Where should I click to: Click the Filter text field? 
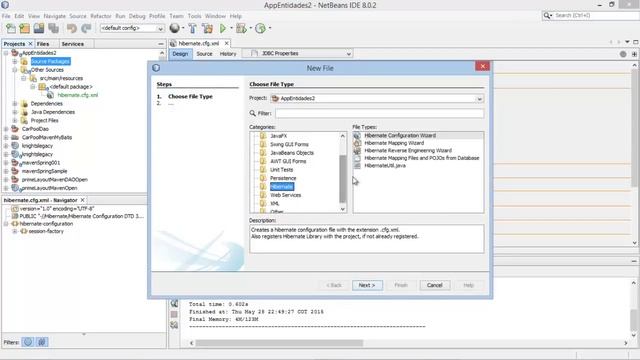click(x=380, y=113)
